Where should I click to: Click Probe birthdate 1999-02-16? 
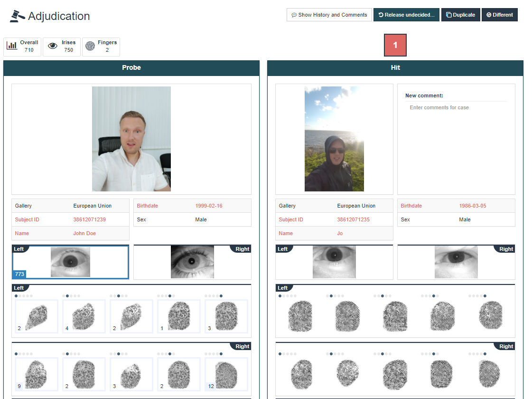pyautogui.click(x=209, y=206)
